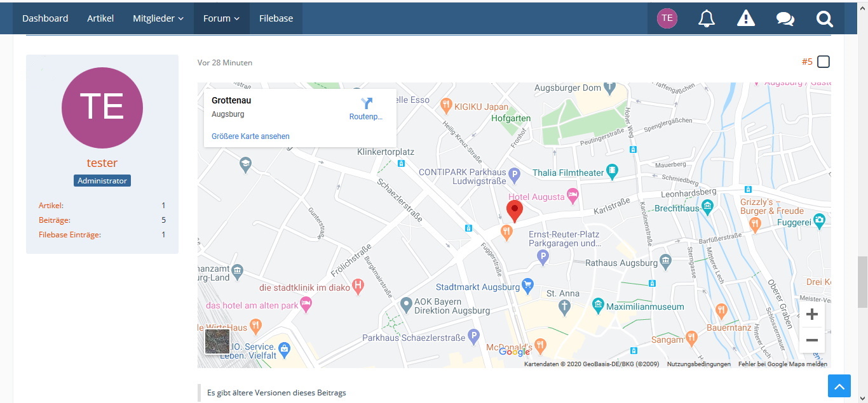868x403 pixels.
Task: Click the Sangam restaurant icon
Action: 692,338
